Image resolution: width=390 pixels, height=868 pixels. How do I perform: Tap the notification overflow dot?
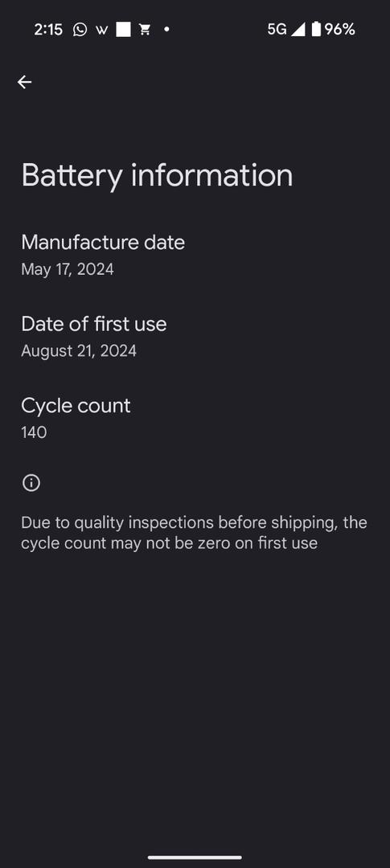(166, 30)
